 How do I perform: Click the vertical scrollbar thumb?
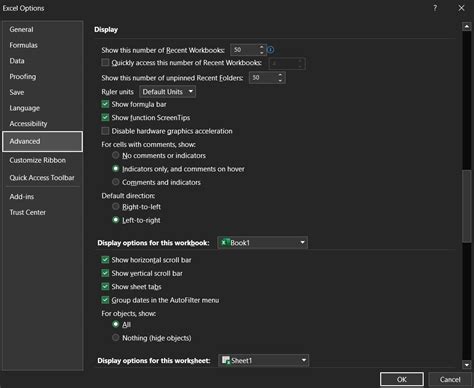(467, 206)
